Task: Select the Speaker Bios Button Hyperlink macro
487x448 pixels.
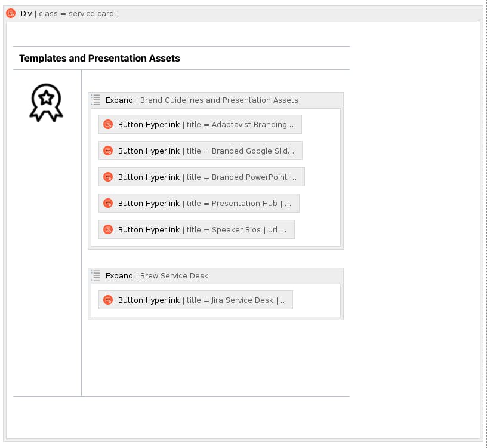Action: tap(196, 229)
